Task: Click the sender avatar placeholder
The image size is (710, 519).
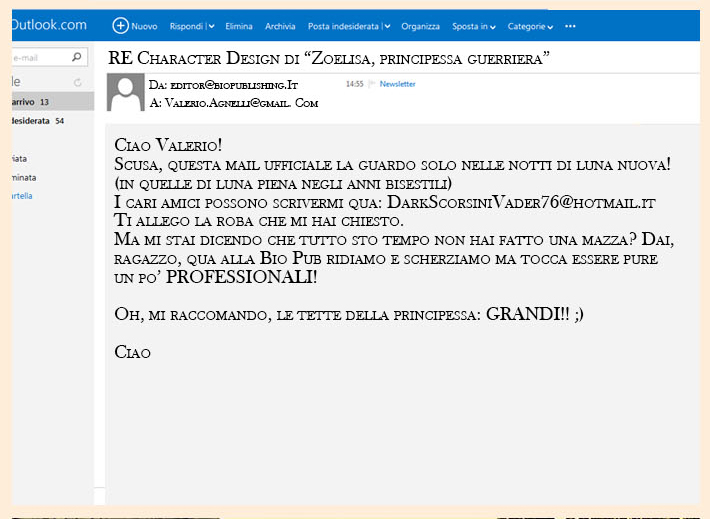Action: point(125,92)
